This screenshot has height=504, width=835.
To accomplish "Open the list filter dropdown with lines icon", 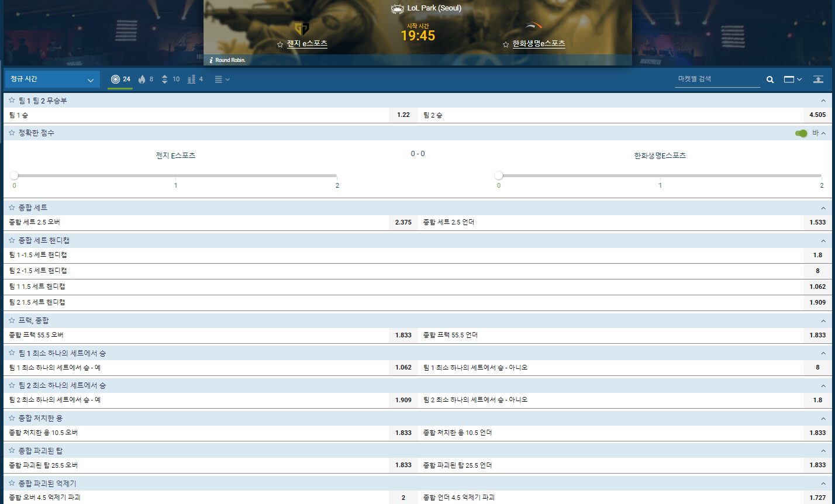I will pyautogui.click(x=222, y=80).
